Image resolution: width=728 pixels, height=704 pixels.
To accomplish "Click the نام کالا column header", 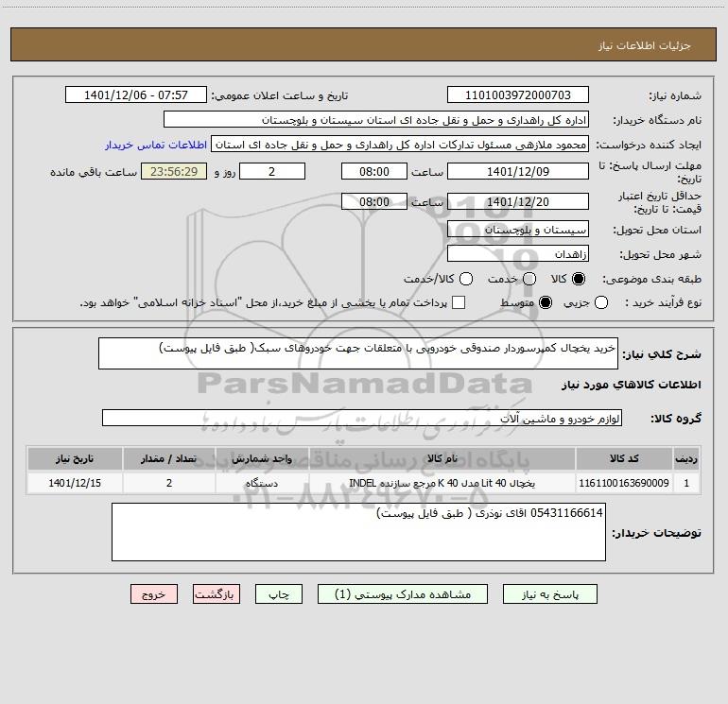I will [442, 458].
